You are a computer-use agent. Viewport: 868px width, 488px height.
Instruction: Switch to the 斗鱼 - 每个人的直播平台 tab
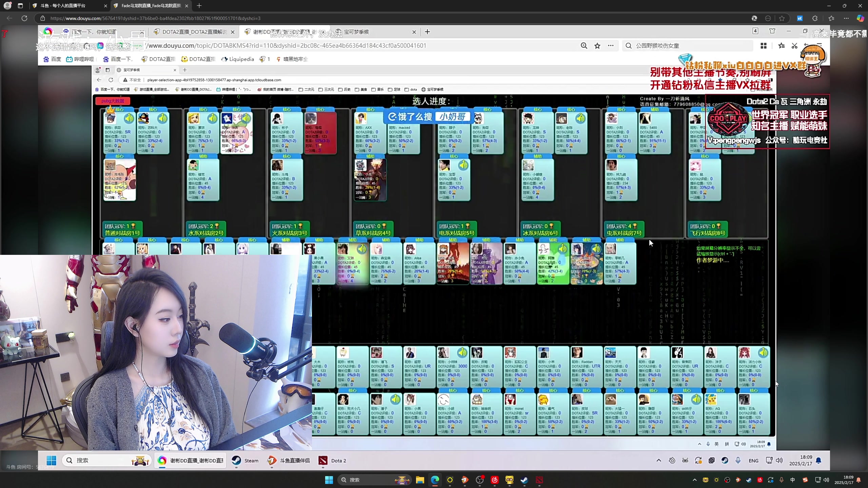click(70, 6)
